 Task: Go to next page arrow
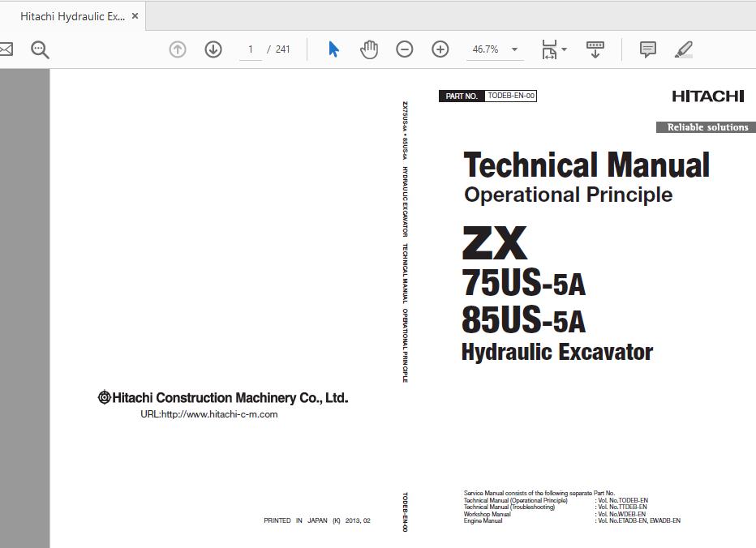point(213,49)
